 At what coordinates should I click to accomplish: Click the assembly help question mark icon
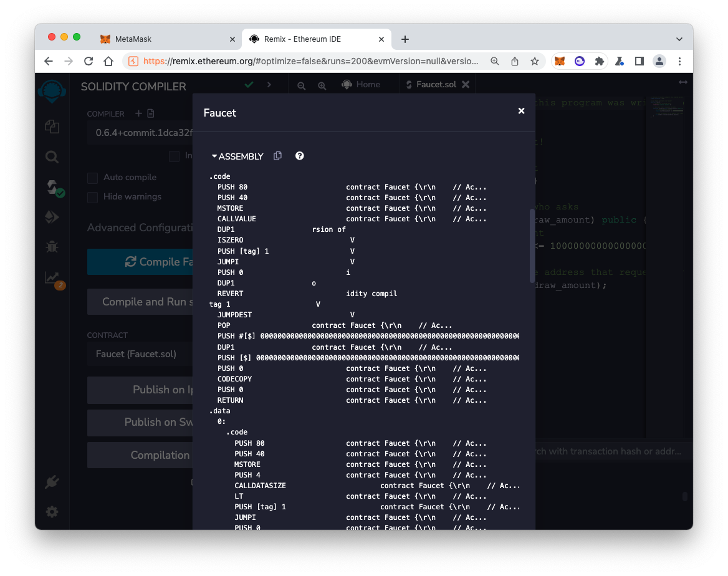300,156
